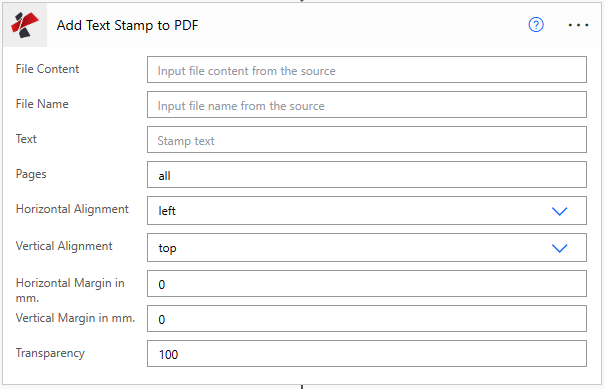This screenshot has width=605, height=389.
Task: Focus the Stamp text input box
Action: coord(367,140)
